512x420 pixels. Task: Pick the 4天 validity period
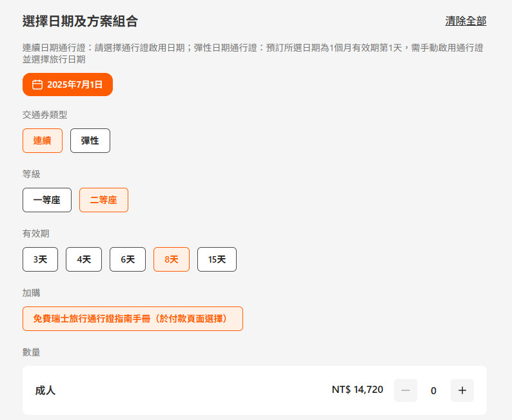84,259
